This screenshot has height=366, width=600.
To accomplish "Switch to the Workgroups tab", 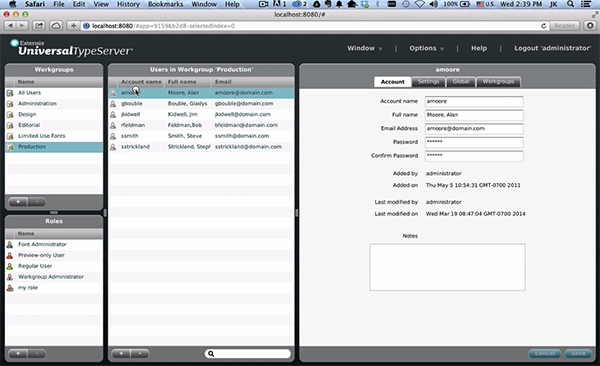I will [498, 82].
